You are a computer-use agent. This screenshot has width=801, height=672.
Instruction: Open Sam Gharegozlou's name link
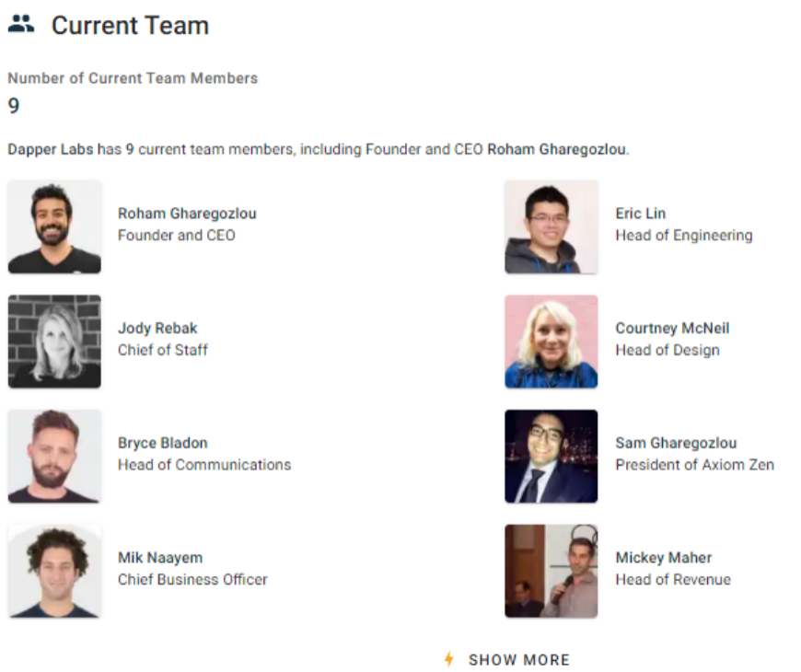click(x=676, y=443)
